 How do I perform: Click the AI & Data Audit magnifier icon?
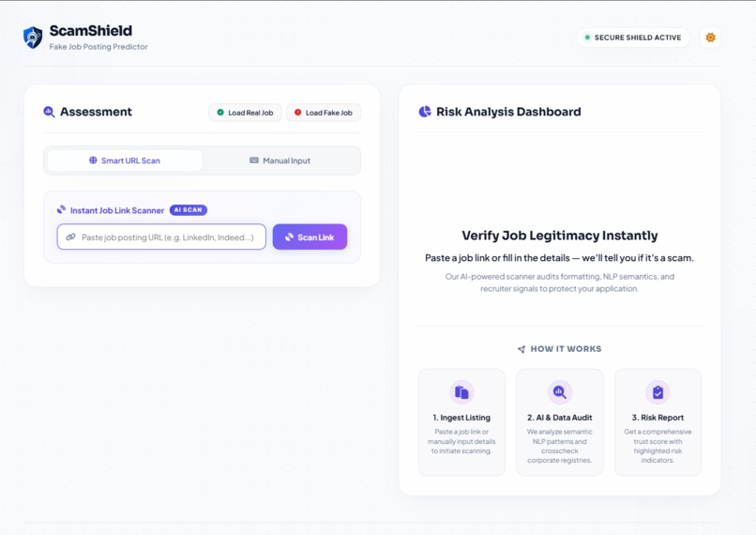tap(560, 392)
